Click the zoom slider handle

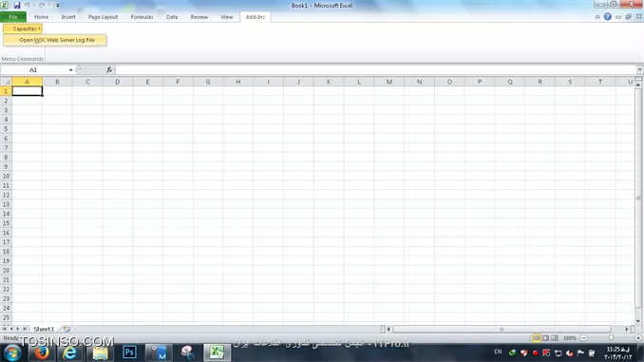click(x=611, y=337)
